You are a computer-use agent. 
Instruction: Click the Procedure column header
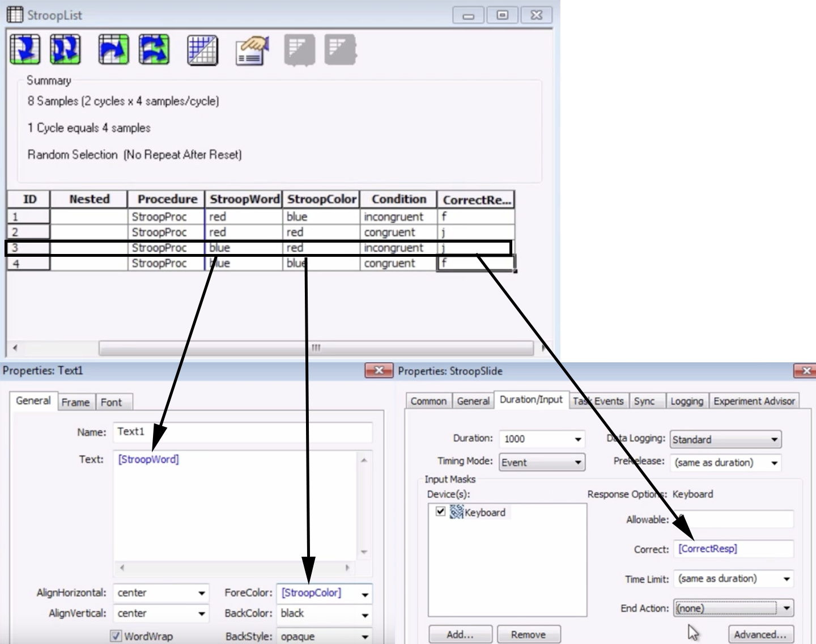click(x=167, y=199)
